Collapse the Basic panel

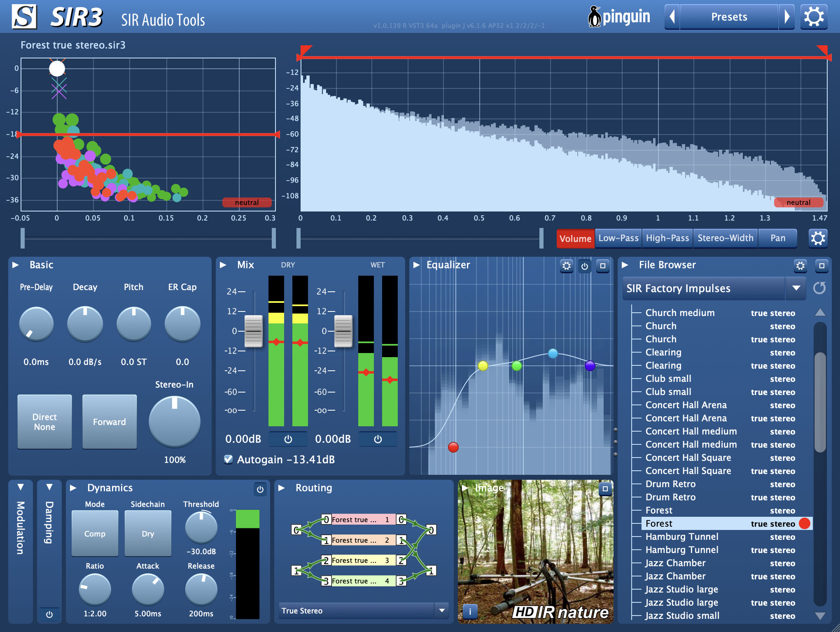pyautogui.click(x=16, y=265)
